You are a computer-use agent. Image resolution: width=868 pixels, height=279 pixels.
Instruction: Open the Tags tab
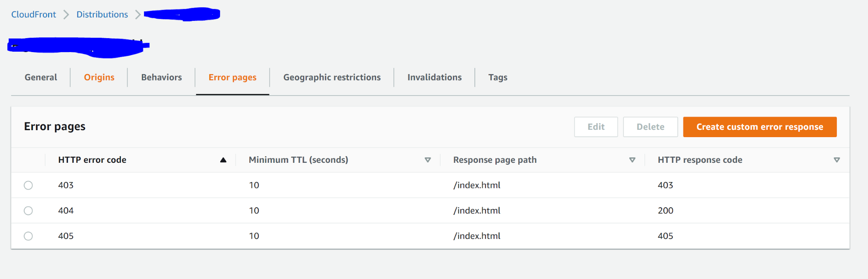[x=498, y=77]
